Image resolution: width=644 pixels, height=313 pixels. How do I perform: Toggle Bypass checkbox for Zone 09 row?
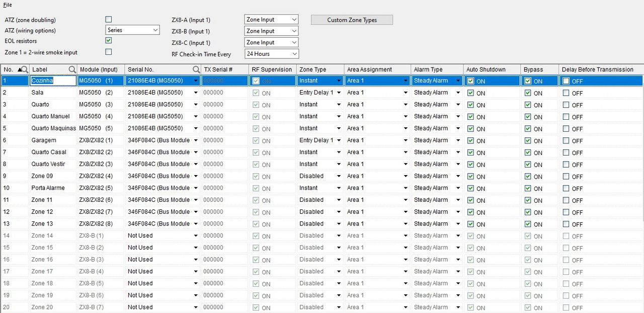coord(528,177)
